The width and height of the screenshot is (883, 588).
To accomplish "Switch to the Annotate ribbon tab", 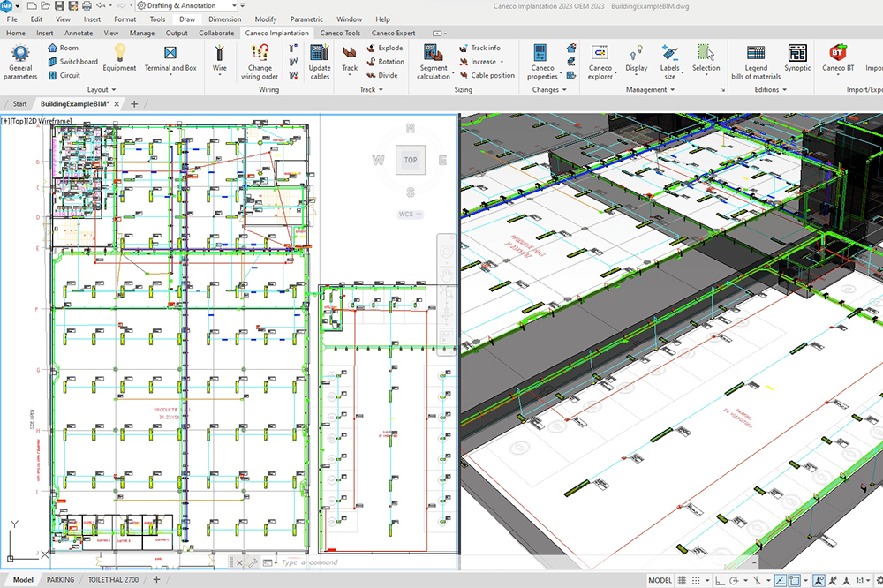I will [79, 33].
